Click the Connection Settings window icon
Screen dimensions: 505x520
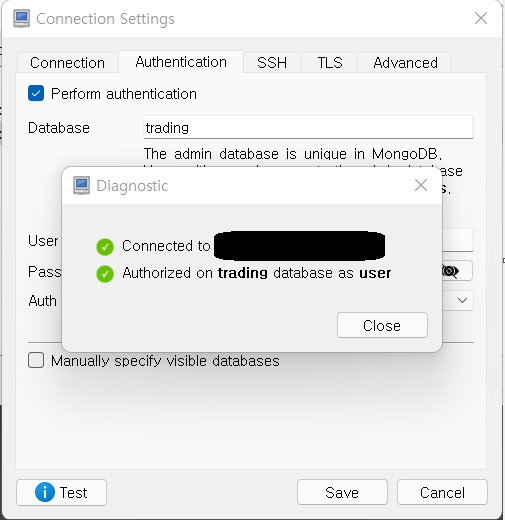[x=22, y=18]
